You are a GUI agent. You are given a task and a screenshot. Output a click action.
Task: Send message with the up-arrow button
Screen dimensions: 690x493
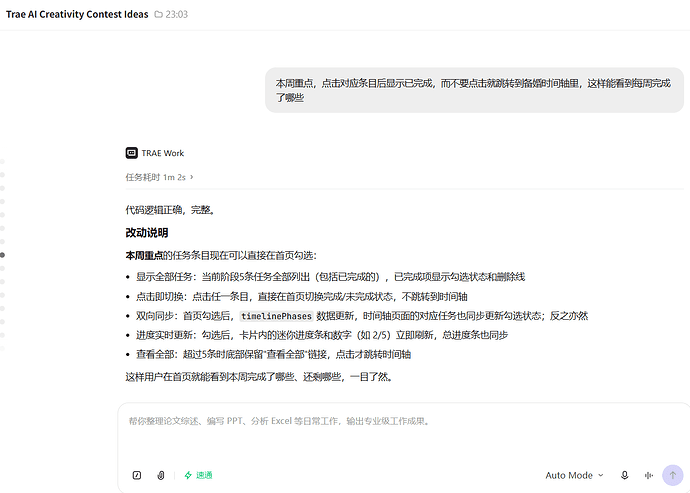pos(672,475)
